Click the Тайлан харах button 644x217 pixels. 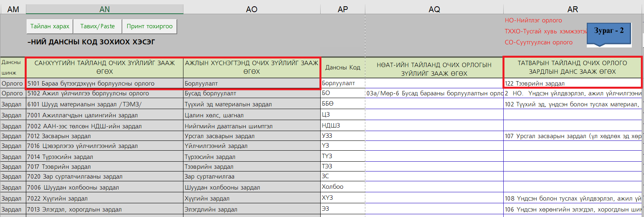pyautogui.click(x=50, y=26)
